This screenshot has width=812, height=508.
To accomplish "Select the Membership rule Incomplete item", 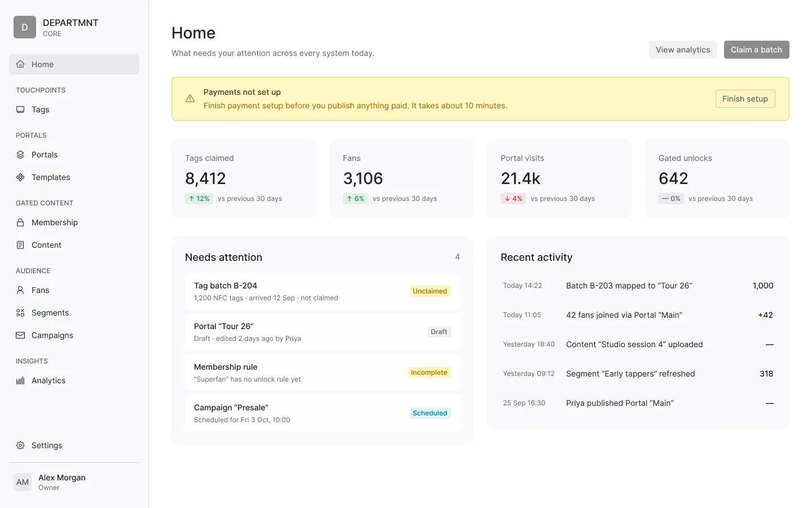I will click(x=322, y=373).
